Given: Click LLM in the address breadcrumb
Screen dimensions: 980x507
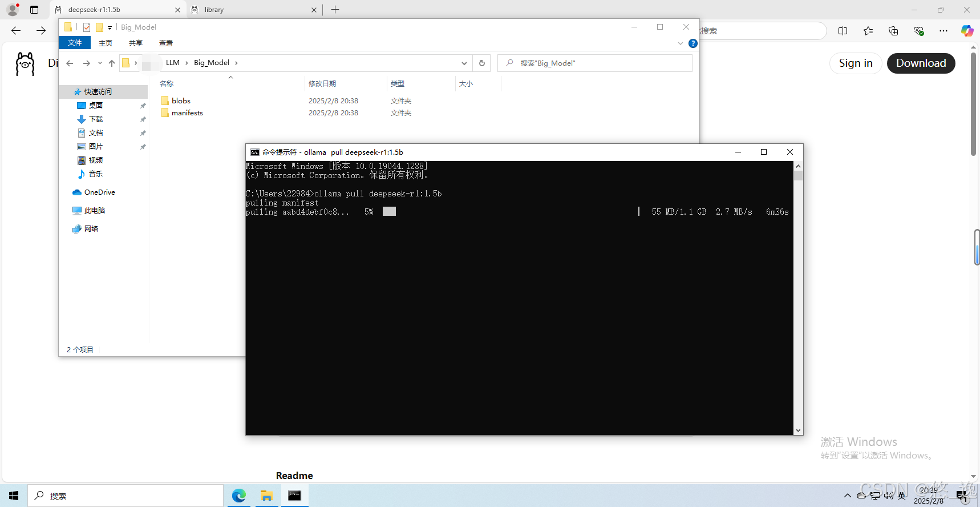Looking at the screenshot, I should click(x=173, y=63).
